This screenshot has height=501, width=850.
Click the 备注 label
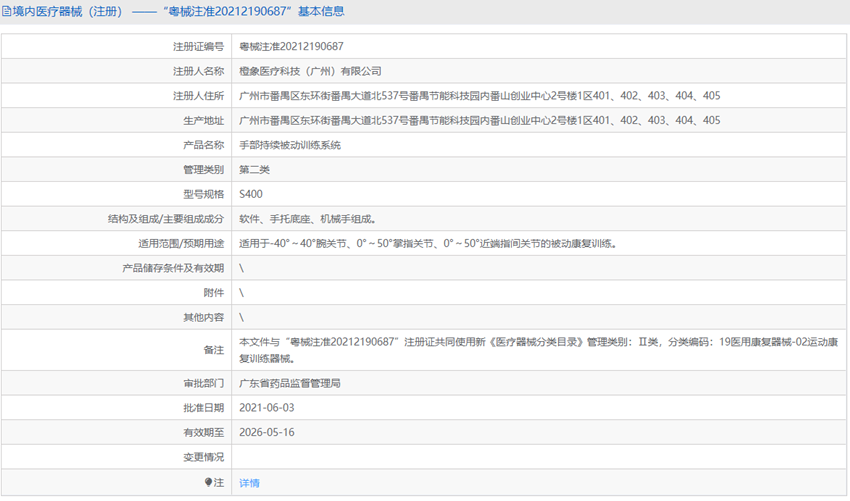point(214,350)
